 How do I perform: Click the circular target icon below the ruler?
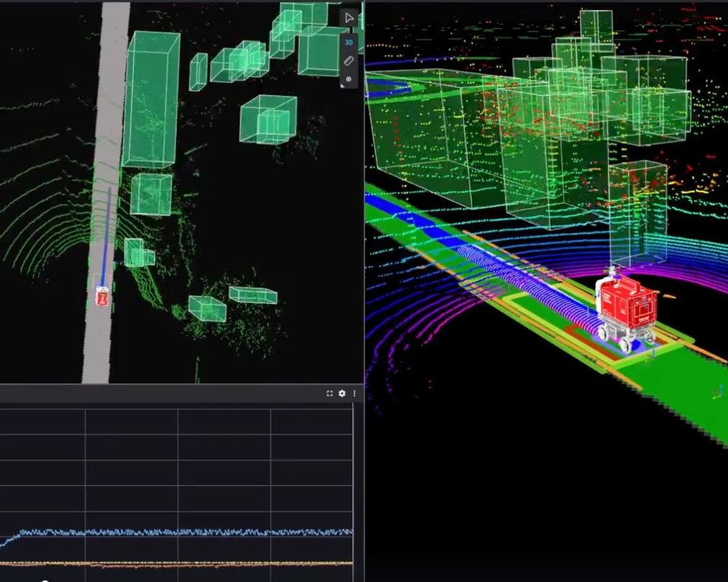pos(349,79)
